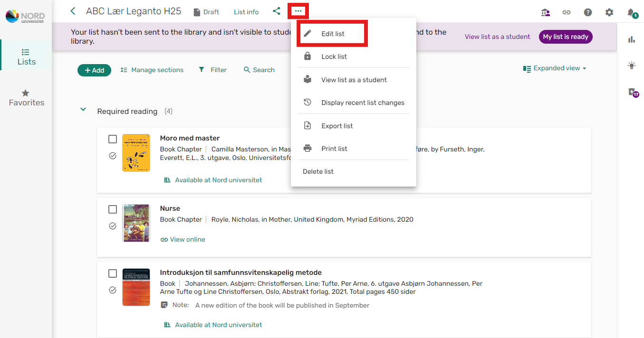Screen dimensions: 644x338
Task: Select Export list menu entry
Action: (x=354, y=126)
